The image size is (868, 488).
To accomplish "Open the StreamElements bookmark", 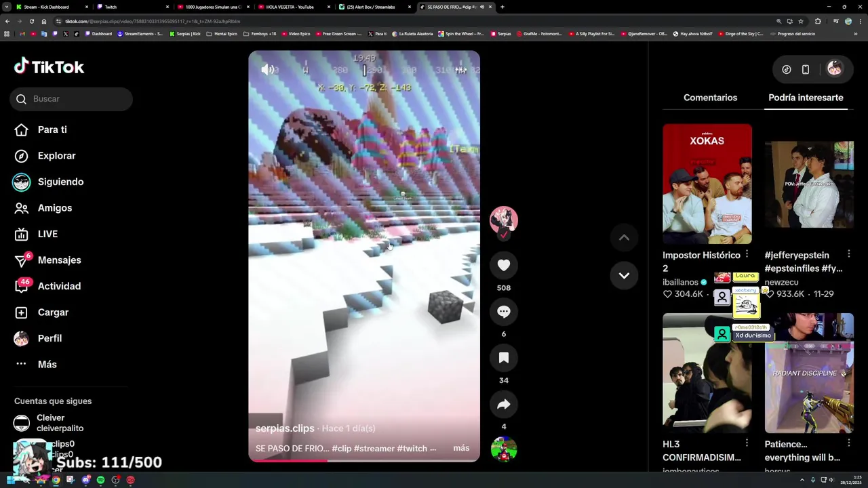I will pyautogui.click(x=140, y=33).
